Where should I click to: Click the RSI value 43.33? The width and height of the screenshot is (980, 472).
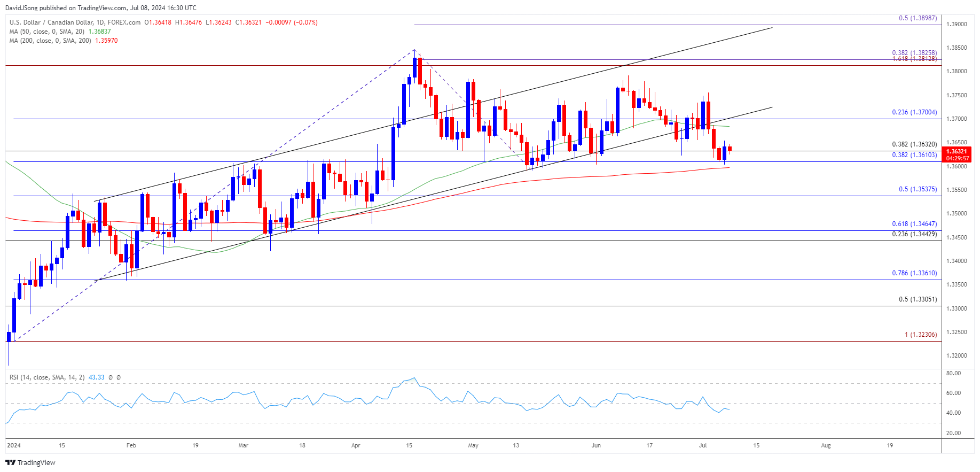click(x=96, y=377)
